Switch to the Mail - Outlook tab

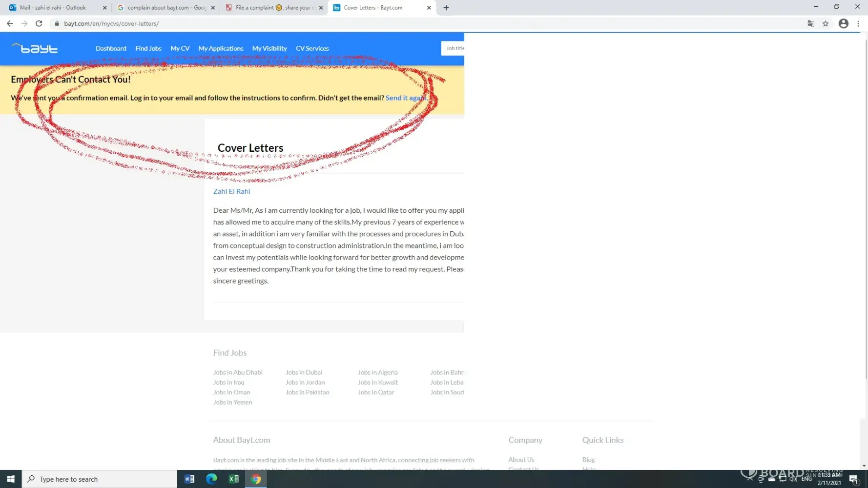pyautogui.click(x=58, y=8)
